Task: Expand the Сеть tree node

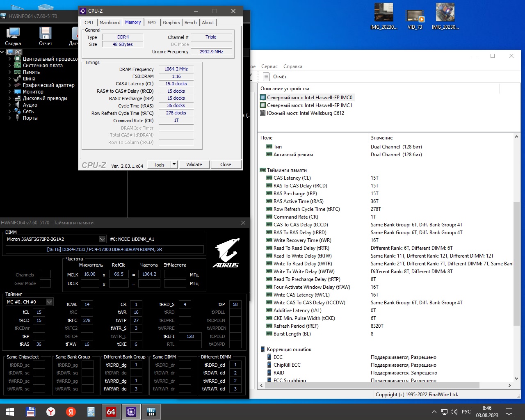Action: click(10, 112)
